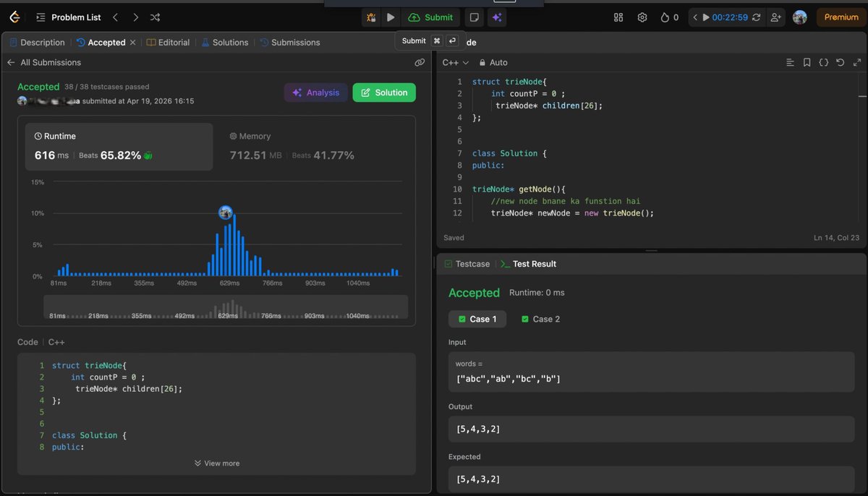
Task: Switch to the Solutions tab
Action: (x=225, y=43)
